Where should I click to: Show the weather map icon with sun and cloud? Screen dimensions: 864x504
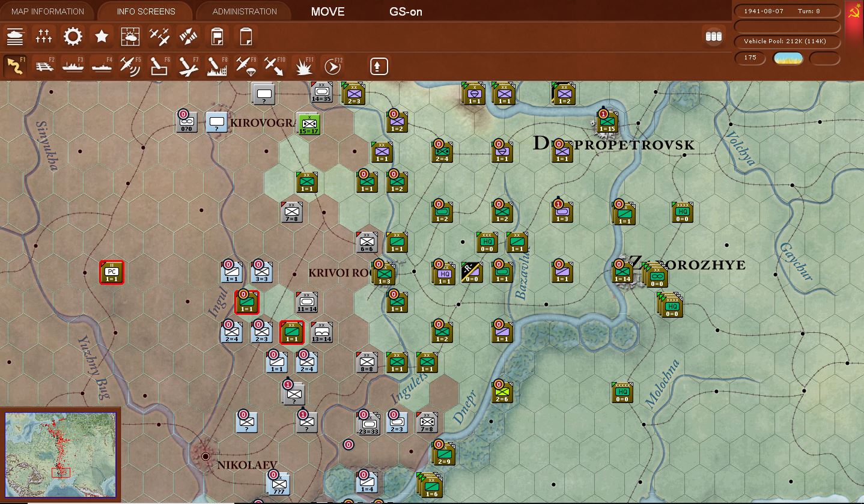tap(130, 37)
